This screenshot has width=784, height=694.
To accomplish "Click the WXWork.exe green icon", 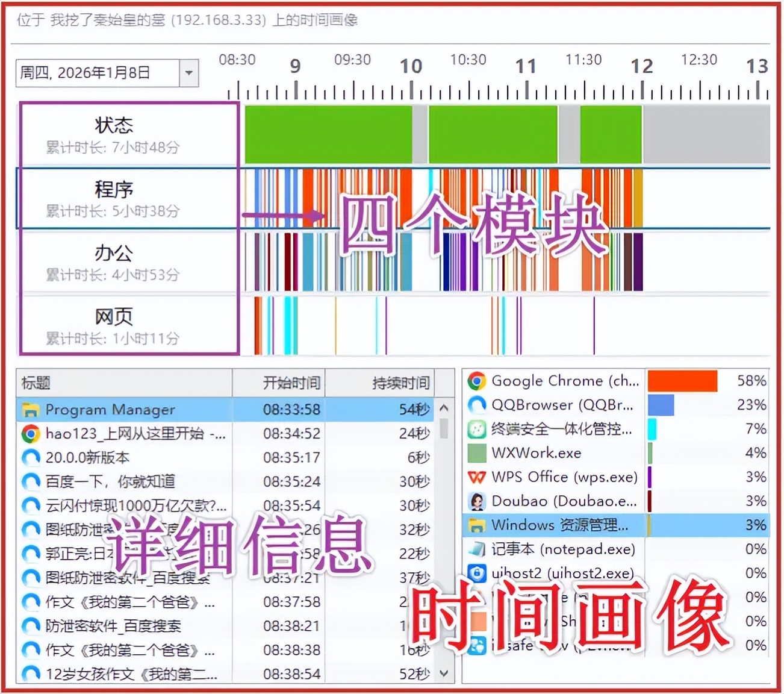I will [x=476, y=453].
